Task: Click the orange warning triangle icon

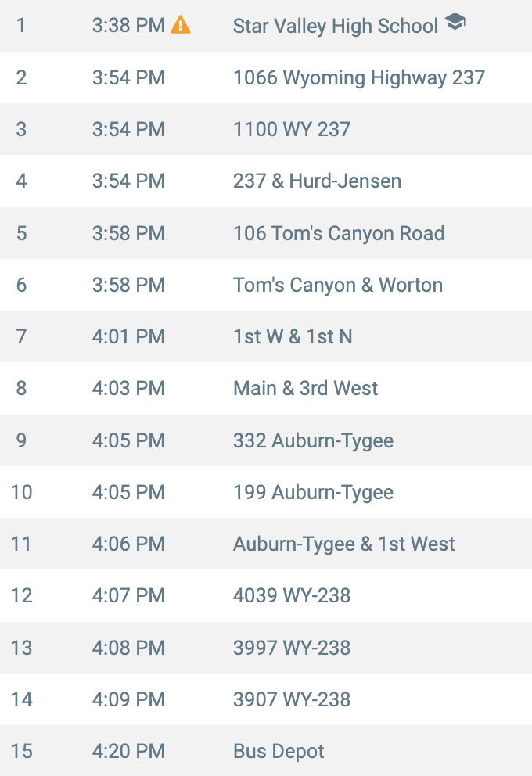Action: pyautogui.click(x=181, y=24)
